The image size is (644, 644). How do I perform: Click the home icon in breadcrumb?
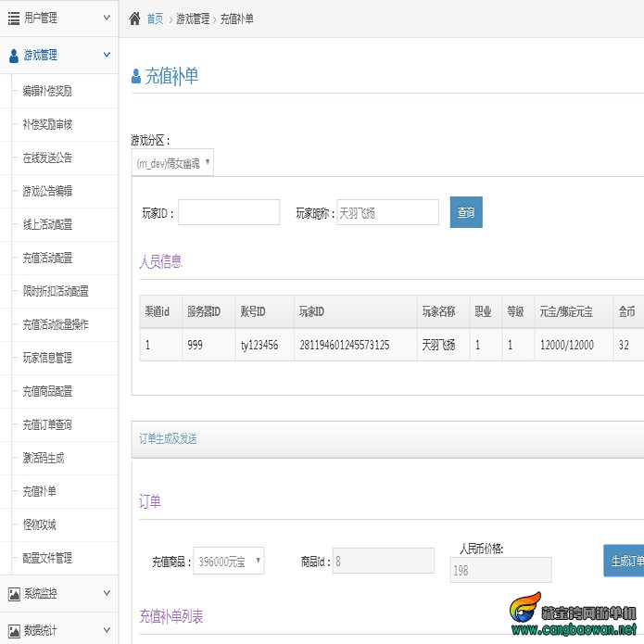[134, 19]
